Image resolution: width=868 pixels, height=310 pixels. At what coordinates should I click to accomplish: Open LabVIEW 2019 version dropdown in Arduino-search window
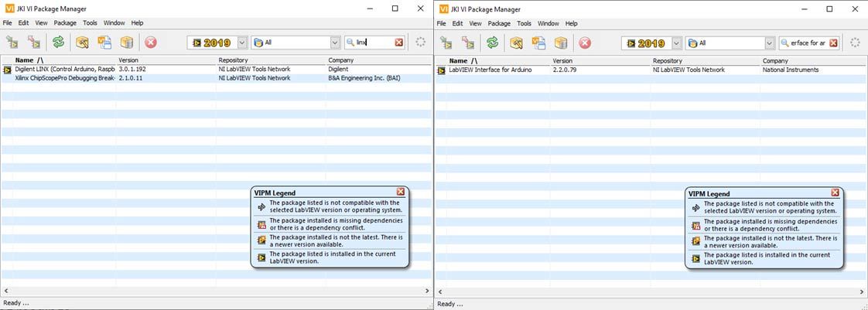[x=676, y=43]
